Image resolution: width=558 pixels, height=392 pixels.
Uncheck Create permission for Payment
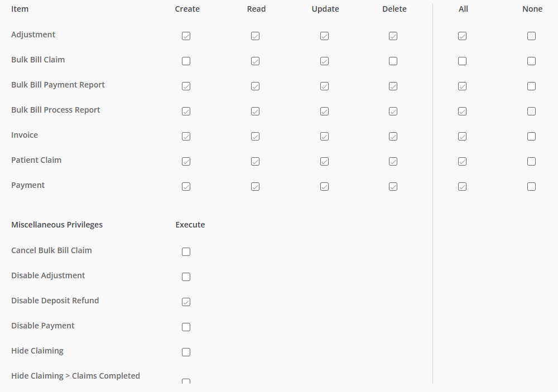186,187
